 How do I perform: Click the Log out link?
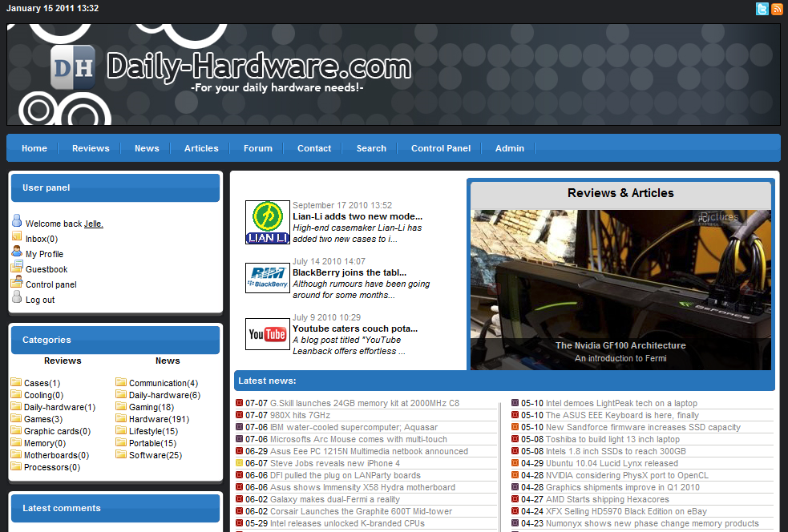pos(40,300)
